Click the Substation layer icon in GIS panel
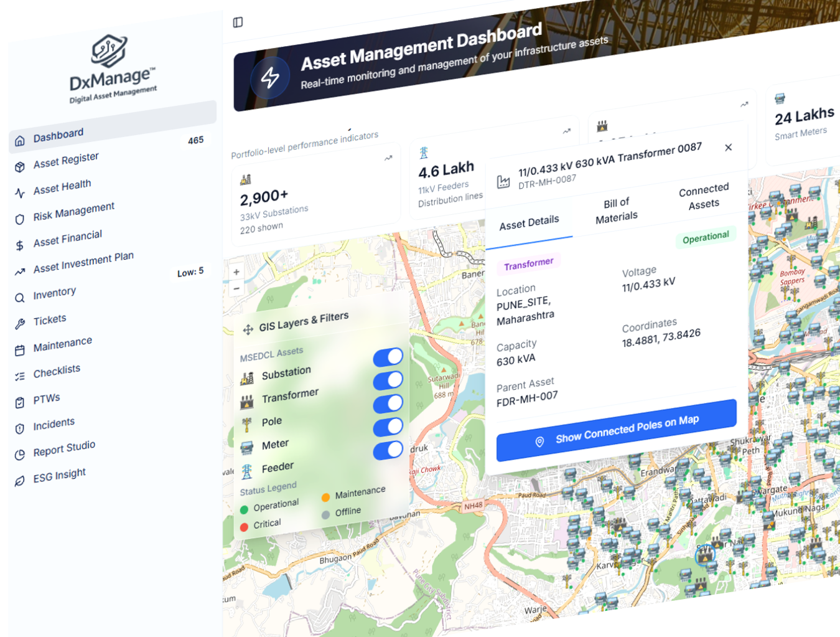 point(247,377)
